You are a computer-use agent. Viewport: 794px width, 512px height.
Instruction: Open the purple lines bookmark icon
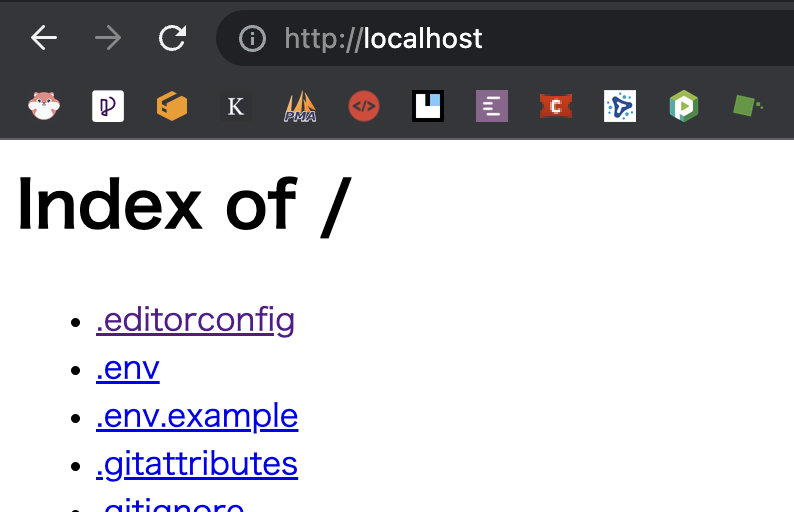point(492,105)
